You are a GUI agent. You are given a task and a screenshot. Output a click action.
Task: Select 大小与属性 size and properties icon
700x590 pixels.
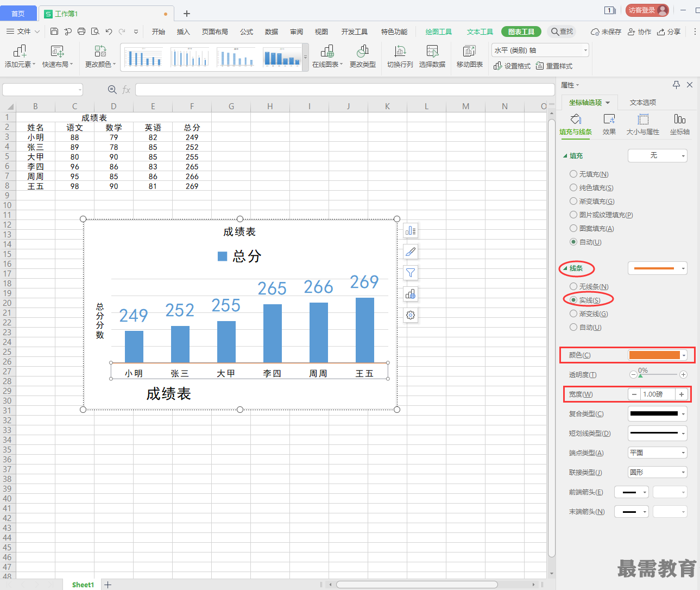[x=643, y=124]
